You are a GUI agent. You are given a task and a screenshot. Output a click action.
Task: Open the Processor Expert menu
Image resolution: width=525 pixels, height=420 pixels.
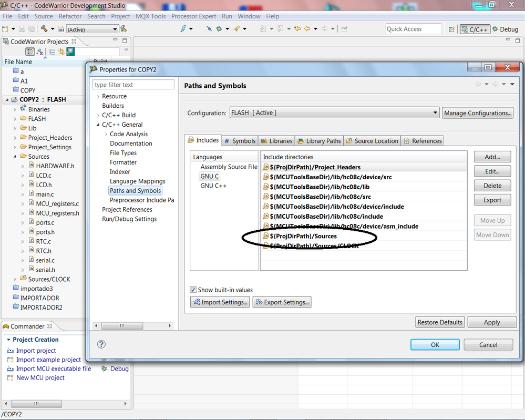point(193,16)
